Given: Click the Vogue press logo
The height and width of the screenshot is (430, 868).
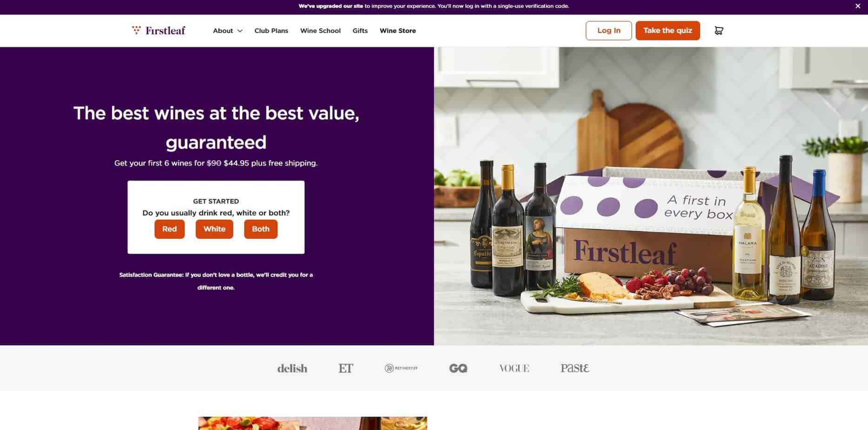Looking at the screenshot, I should [514, 368].
